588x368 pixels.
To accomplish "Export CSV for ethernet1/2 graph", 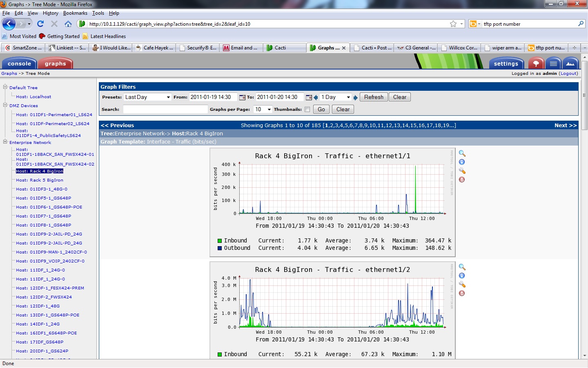I will (x=462, y=276).
